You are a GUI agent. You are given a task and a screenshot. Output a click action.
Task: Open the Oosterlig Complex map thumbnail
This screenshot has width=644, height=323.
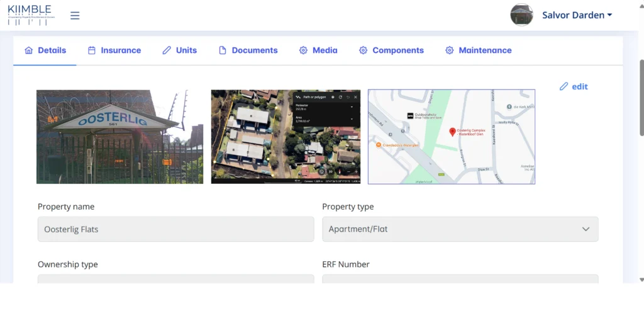click(x=451, y=137)
